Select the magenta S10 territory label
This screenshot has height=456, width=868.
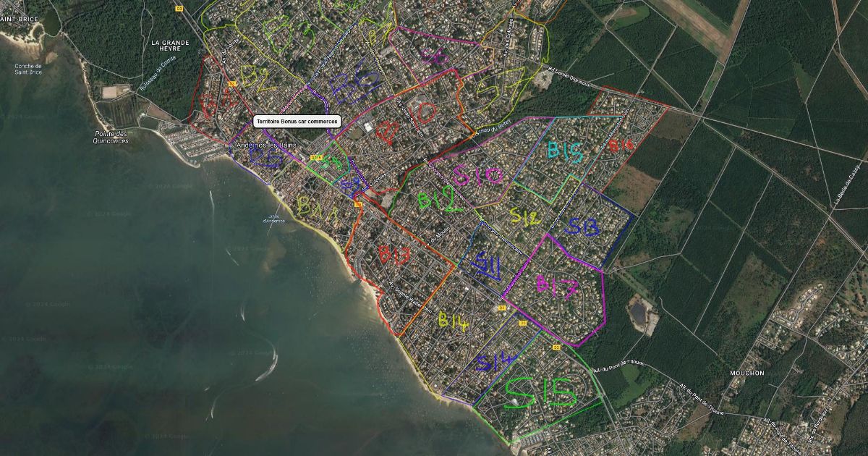(x=477, y=176)
